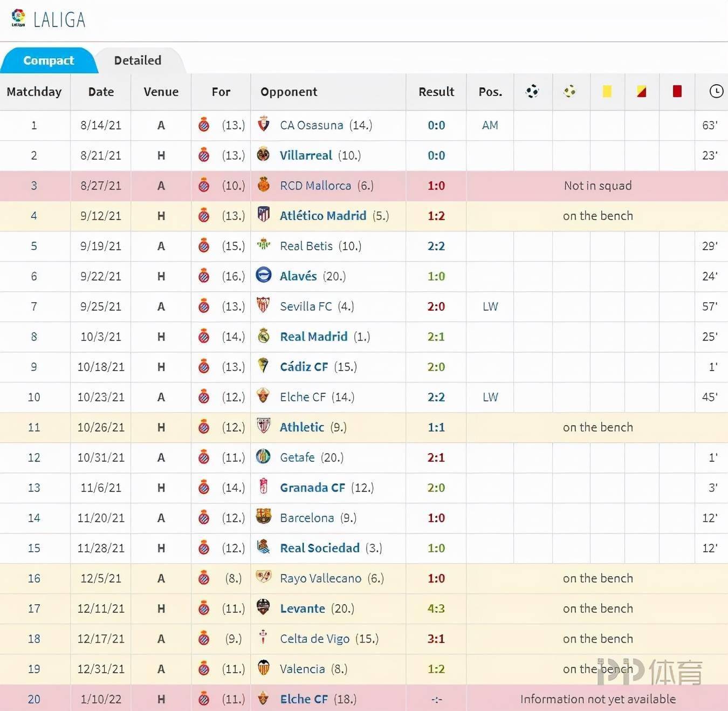Click the 63' minutes value
Screen dimensions: 728x711
tap(710, 125)
